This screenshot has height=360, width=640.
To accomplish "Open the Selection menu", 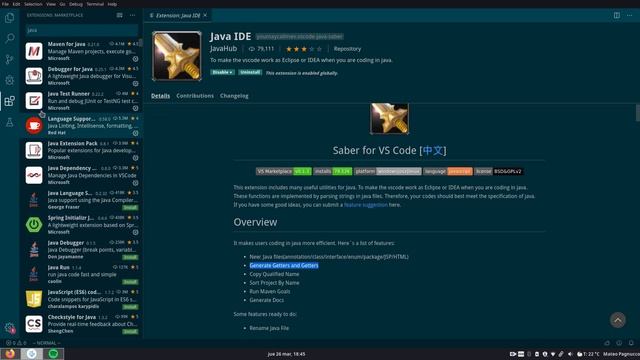I will [x=33, y=4].
